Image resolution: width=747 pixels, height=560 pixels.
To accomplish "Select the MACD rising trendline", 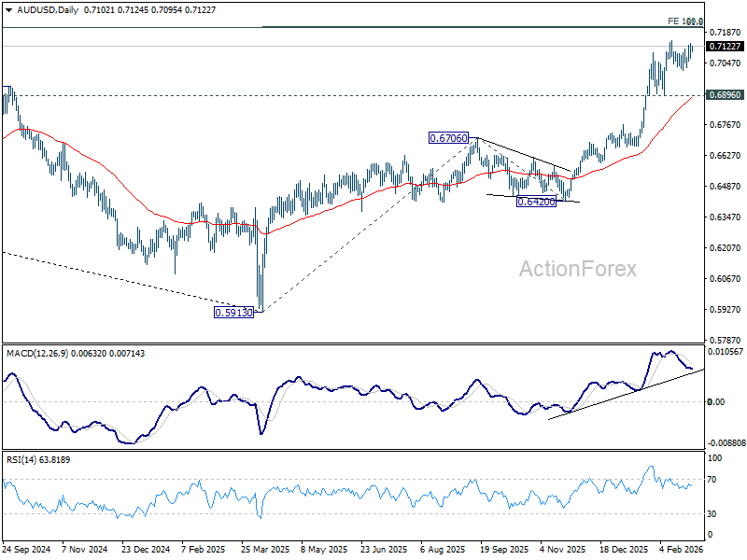I will (x=626, y=394).
